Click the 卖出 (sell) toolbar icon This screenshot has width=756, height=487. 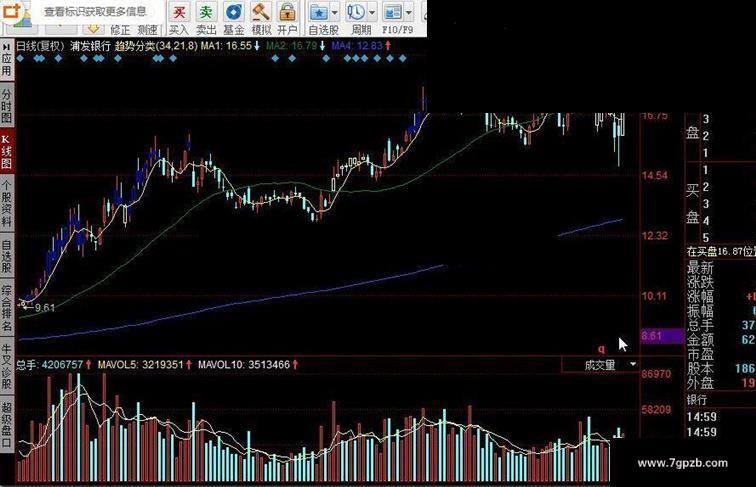206,12
